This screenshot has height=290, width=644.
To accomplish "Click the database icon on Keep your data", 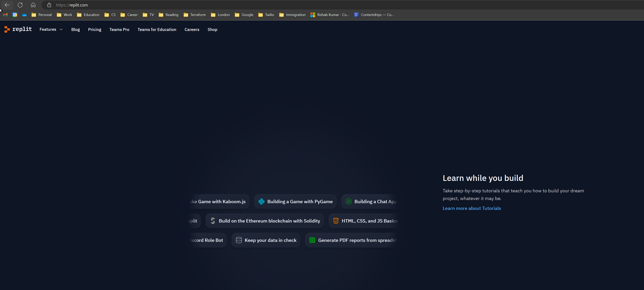I will 238,240.
